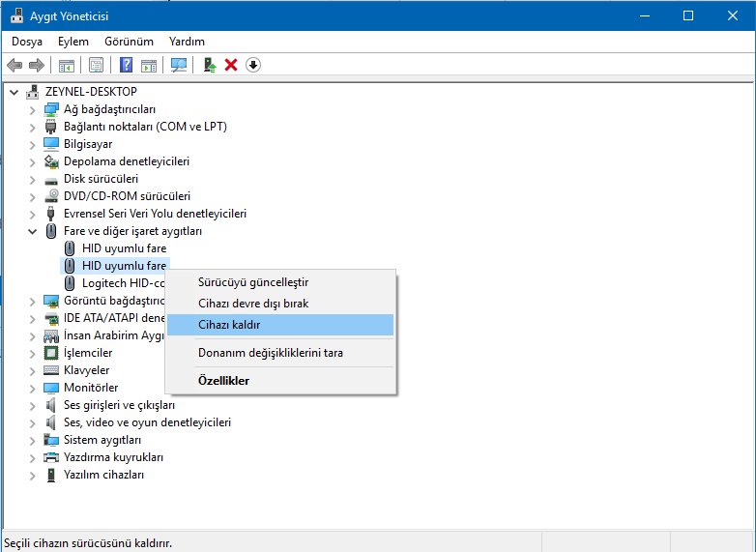Image resolution: width=756 pixels, height=552 pixels.
Task: Click the properties sheet toolbar icon
Action: pyautogui.click(x=96, y=65)
